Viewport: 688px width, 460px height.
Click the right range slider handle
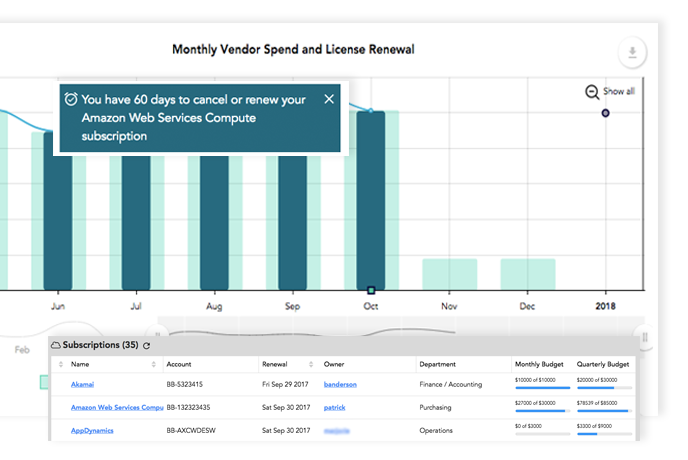(645, 337)
